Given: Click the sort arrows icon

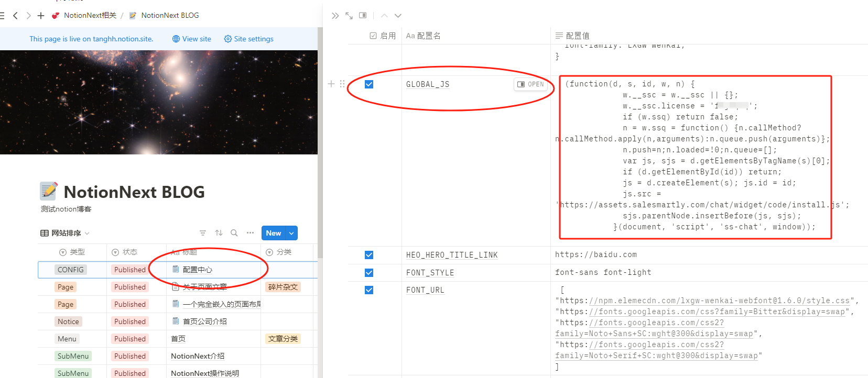Looking at the screenshot, I should pyautogui.click(x=219, y=233).
